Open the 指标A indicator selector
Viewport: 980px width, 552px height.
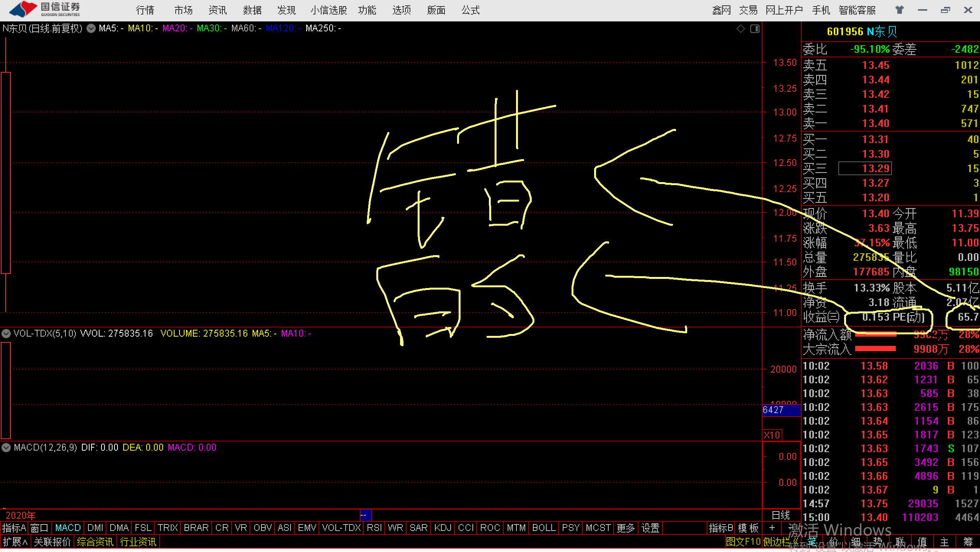click(x=14, y=528)
